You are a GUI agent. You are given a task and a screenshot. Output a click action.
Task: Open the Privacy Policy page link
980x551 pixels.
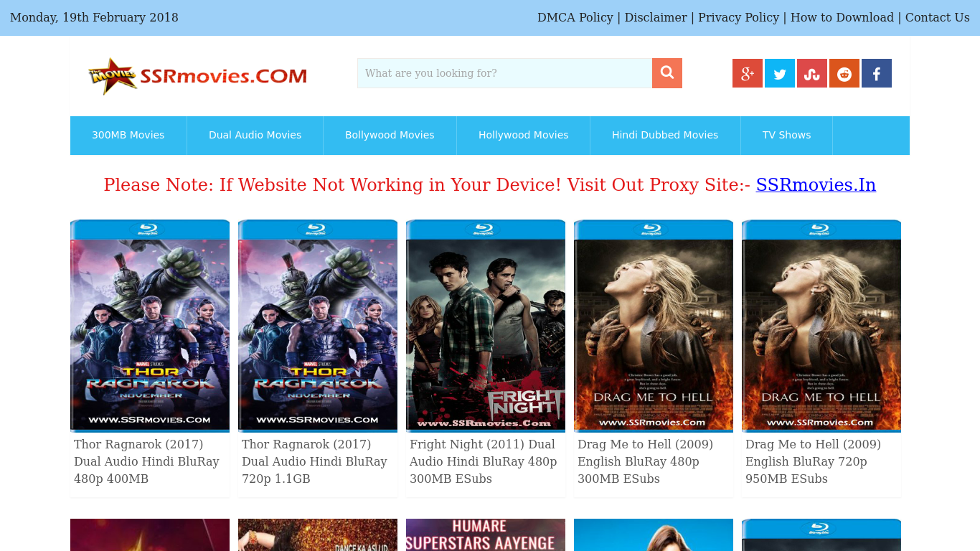coord(738,17)
